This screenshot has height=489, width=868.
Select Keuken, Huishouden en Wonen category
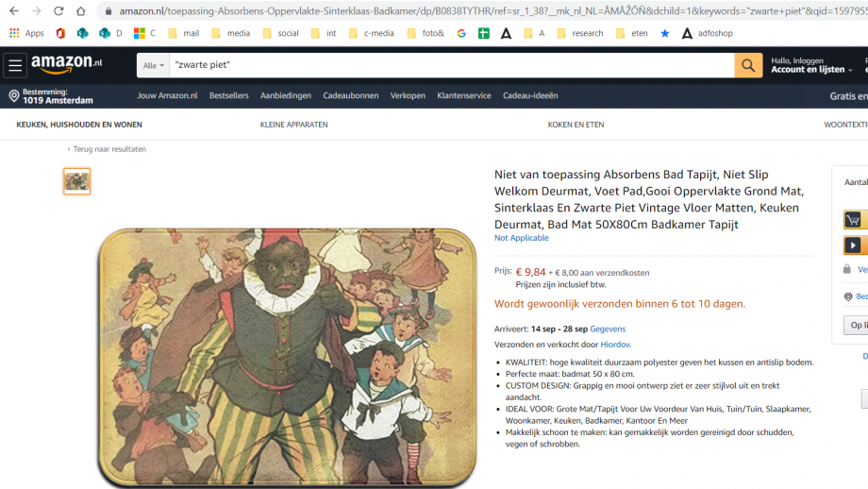tap(79, 125)
